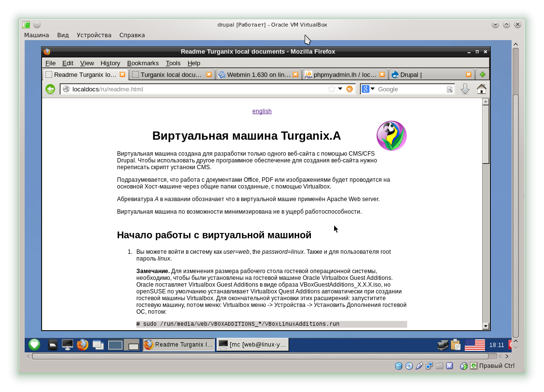Switch to phpmyadmin.lh tab
The height and width of the screenshot is (392, 544).
coord(345,74)
